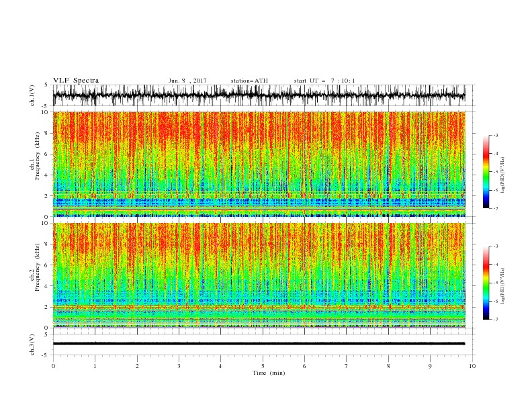532x411 pixels.
Task: Select the "start UT = 7:10:1" text
Action: [x=324, y=81]
